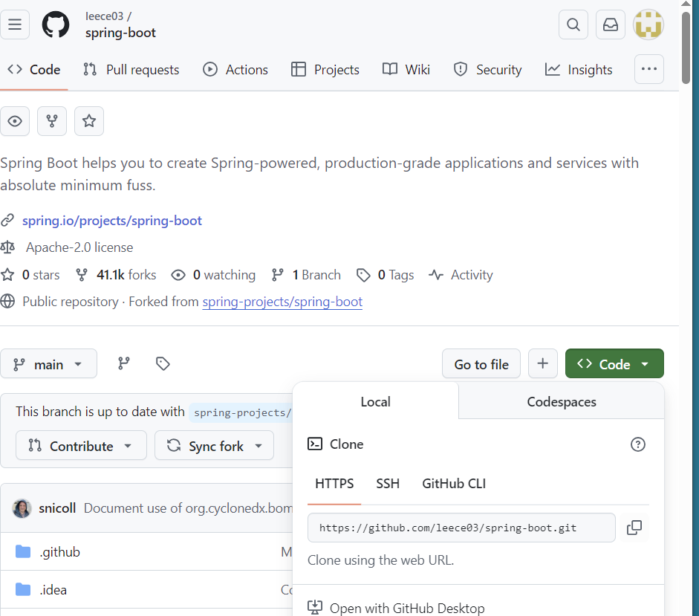The width and height of the screenshot is (699, 616).
Task: Go to the GitHub homepage logo
Action: pyautogui.click(x=56, y=25)
